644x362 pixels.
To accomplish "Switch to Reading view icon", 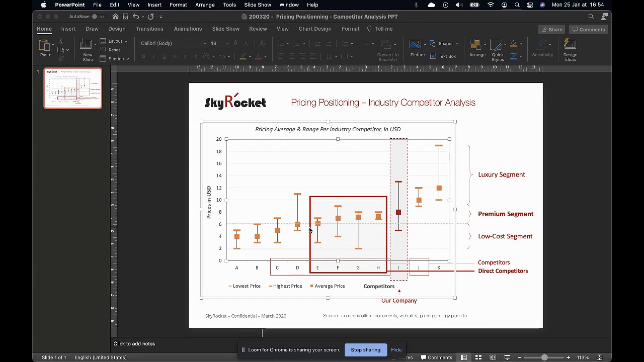I will tap(493, 357).
